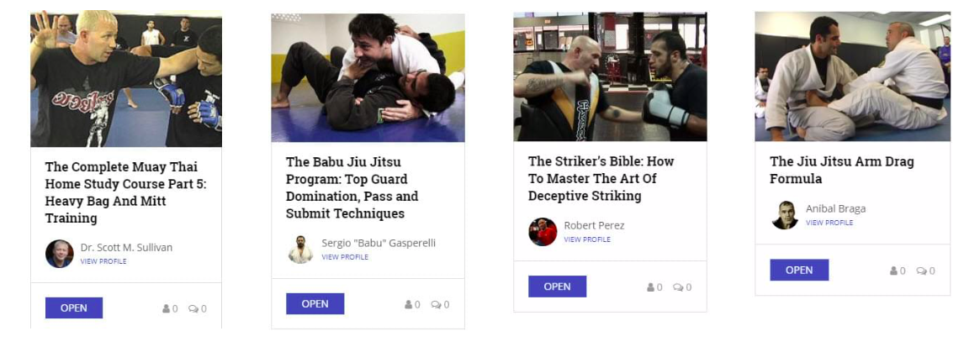Image resolution: width=980 pixels, height=347 pixels.
Task: Click Robert Perez's avatar picture
Action: [x=543, y=232]
